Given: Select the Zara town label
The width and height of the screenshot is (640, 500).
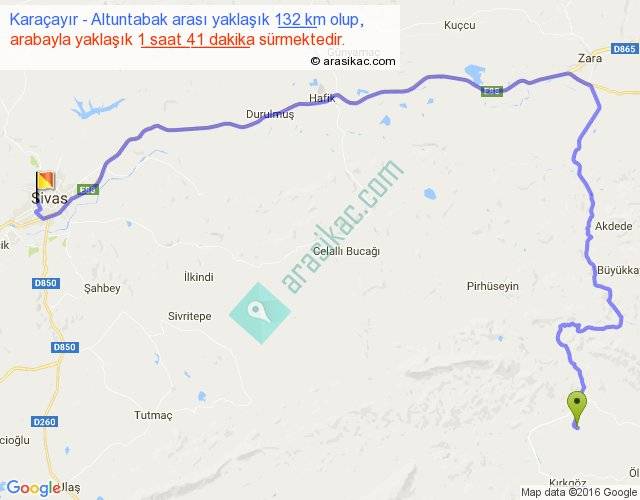Looking at the screenshot, I should coord(590,58).
